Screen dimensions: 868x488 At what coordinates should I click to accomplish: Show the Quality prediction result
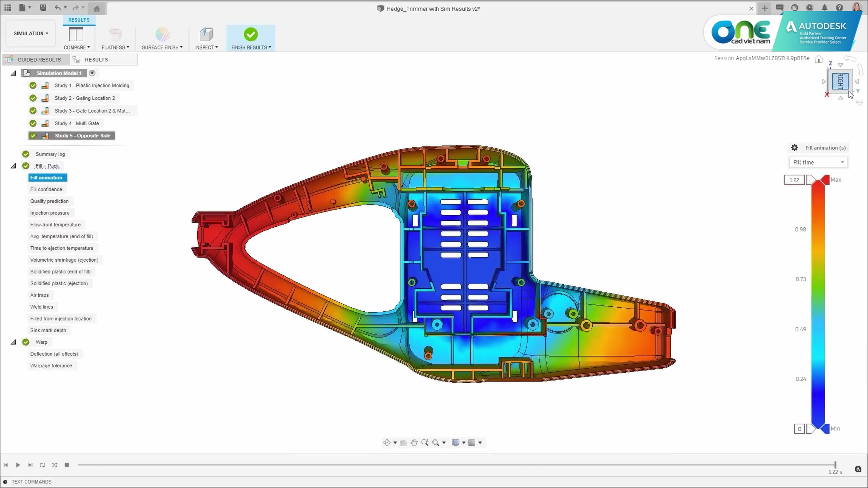tap(50, 201)
